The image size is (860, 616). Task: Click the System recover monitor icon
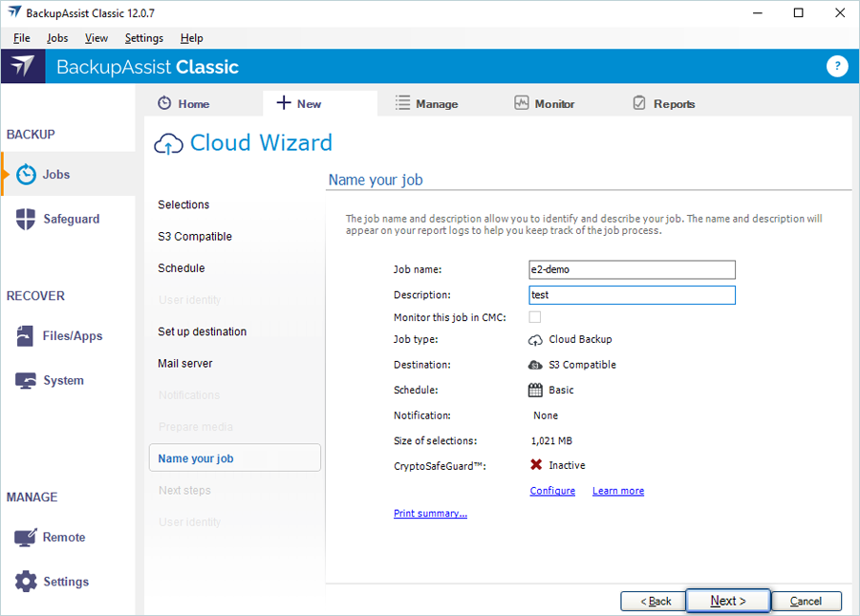pyautogui.click(x=25, y=380)
